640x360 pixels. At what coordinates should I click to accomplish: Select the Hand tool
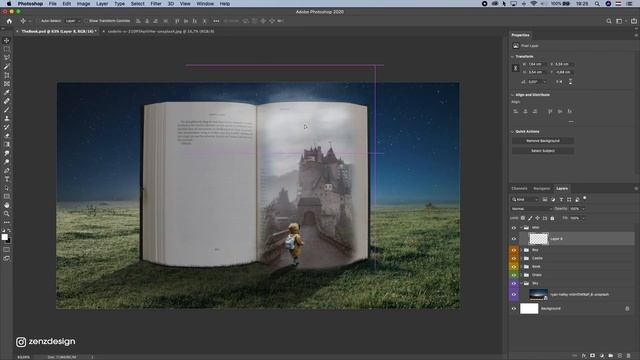[7, 205]
